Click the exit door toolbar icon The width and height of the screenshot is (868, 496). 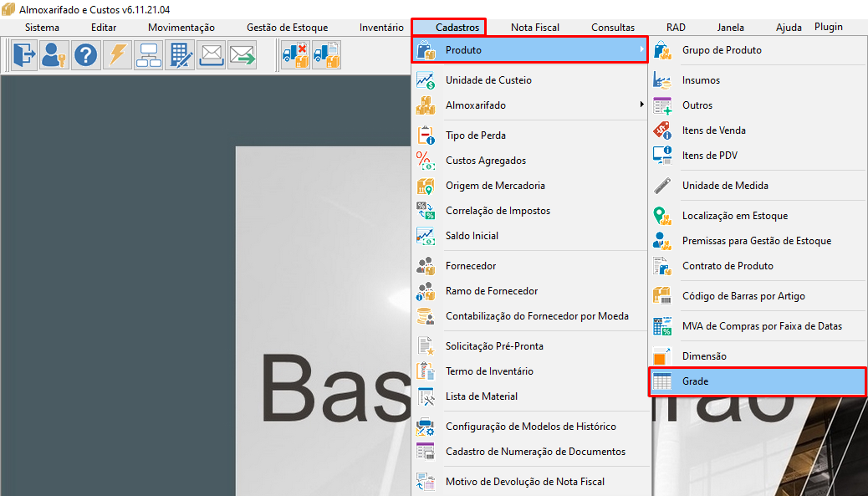pyautogui.click(x=23, y=55)
